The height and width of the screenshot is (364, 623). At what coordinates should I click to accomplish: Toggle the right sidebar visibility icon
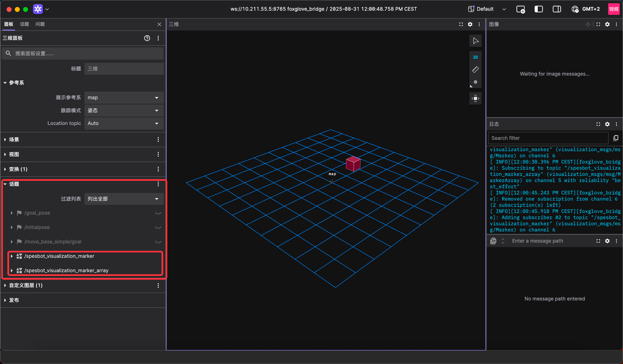557,9
